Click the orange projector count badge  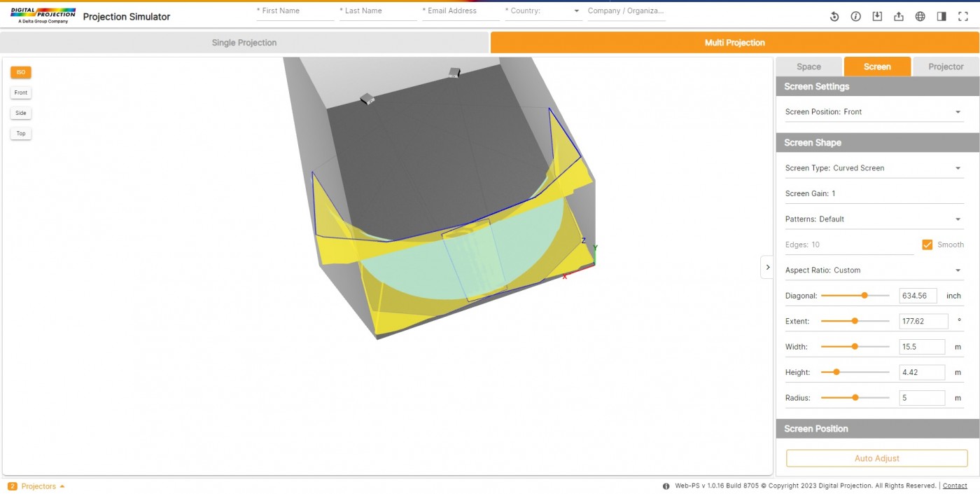(x=13, y=486)
